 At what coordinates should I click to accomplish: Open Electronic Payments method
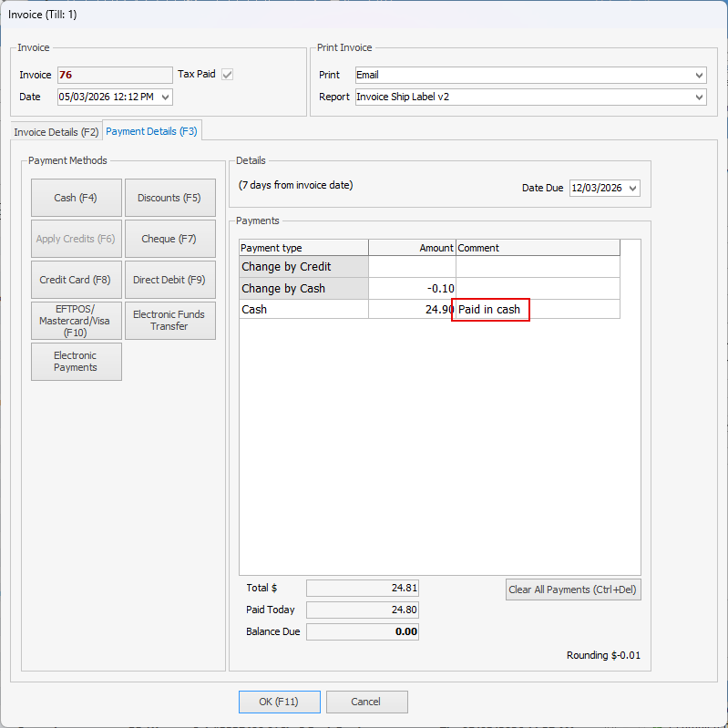point(77,362)
